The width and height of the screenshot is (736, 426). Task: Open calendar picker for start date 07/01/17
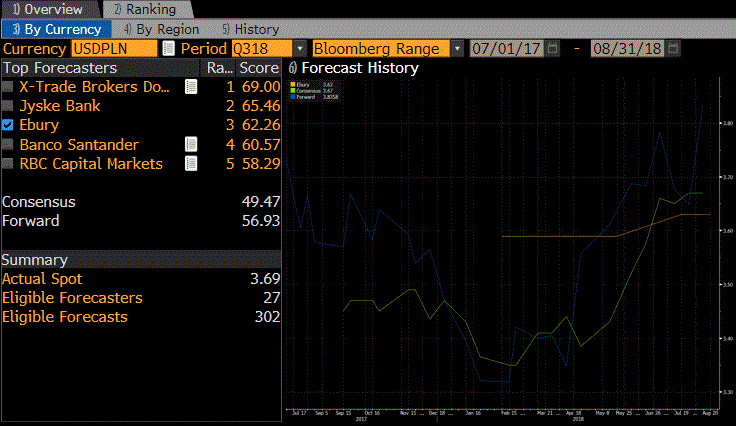553,48
